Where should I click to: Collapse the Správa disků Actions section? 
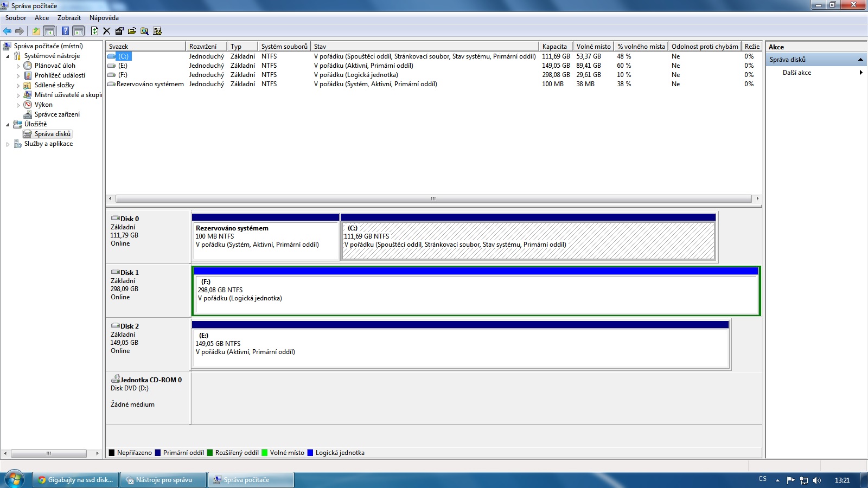[x=860, y=60]
